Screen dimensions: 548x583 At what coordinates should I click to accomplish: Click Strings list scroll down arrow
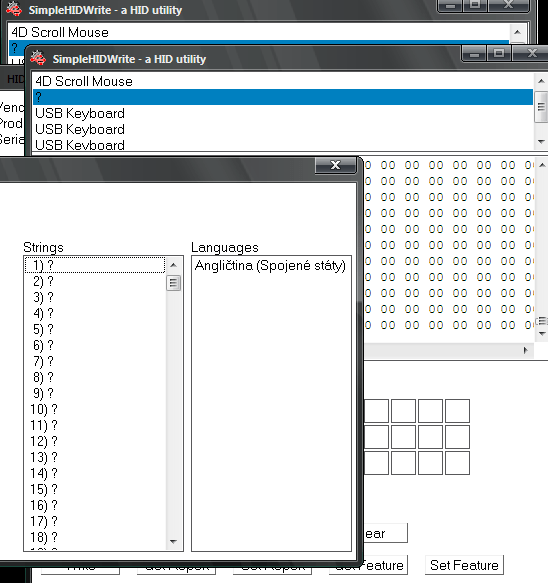[173, 541]
